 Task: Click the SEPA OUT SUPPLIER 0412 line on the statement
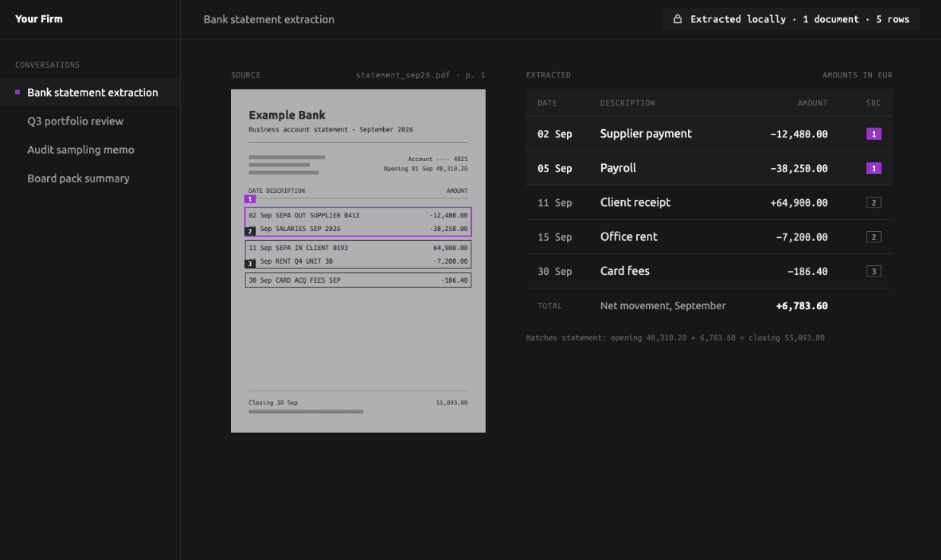tap(358, 216)
